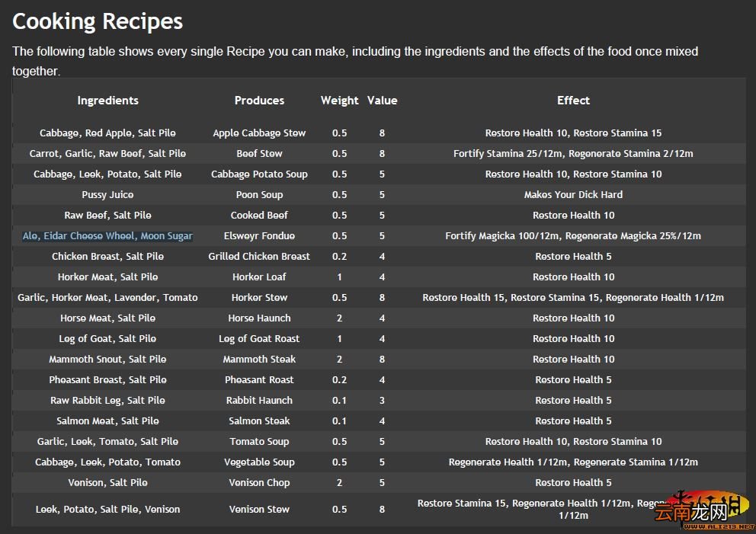Image resolution: width=756 pixels, height=534 pixels.
Task: Click the Ingredients column header
Action: pyautogui.click(x=107, y=101)
